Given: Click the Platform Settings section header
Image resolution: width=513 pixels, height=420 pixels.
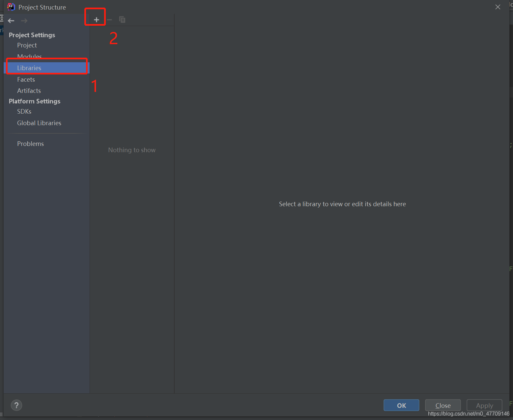Looking at the screenshot, I should click(35, 101).
